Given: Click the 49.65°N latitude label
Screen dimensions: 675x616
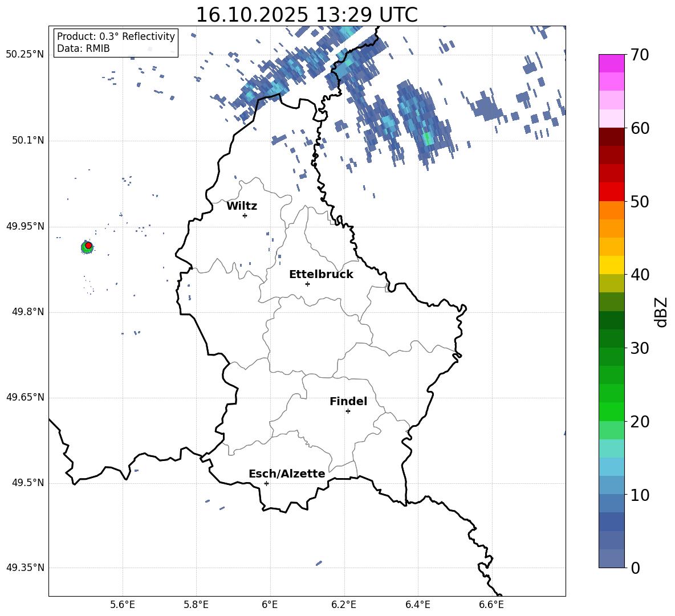Looking at the screenshot, I should (x=25, y=397).
